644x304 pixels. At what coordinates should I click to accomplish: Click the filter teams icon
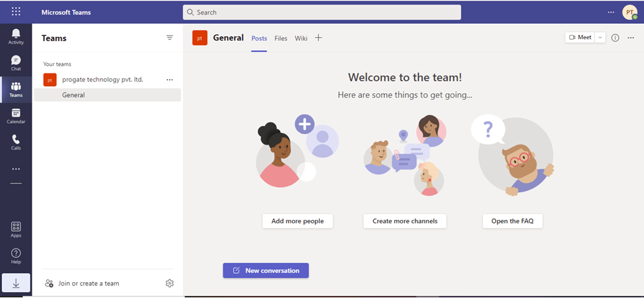170,38
